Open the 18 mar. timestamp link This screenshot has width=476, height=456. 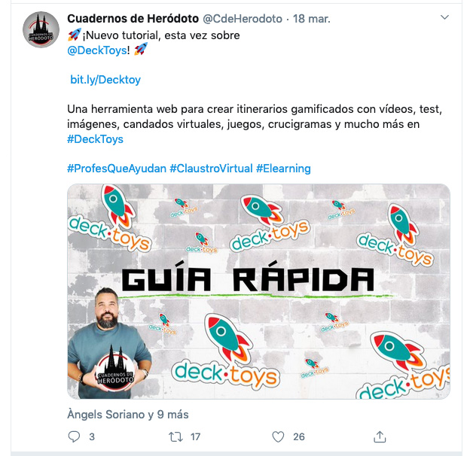click(x=312, y=19)
